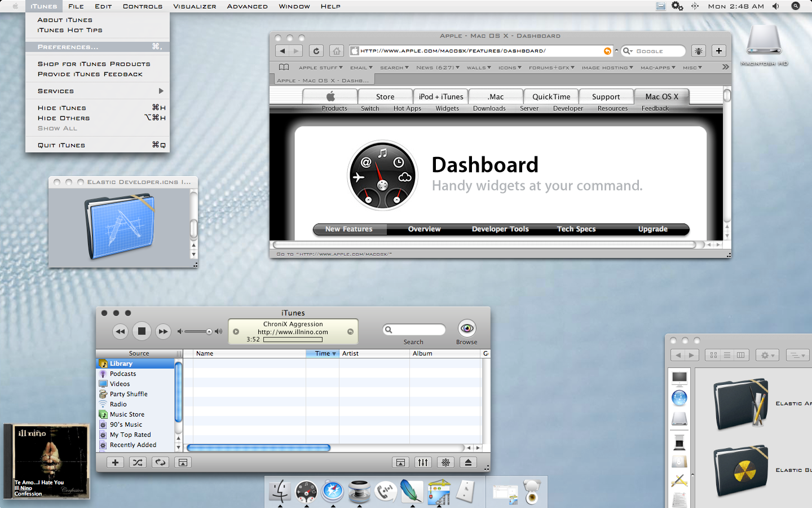Click Tech Specs on Dashboard page
Image resolution: width=812 pixels, height=508 pixels.
576,229
